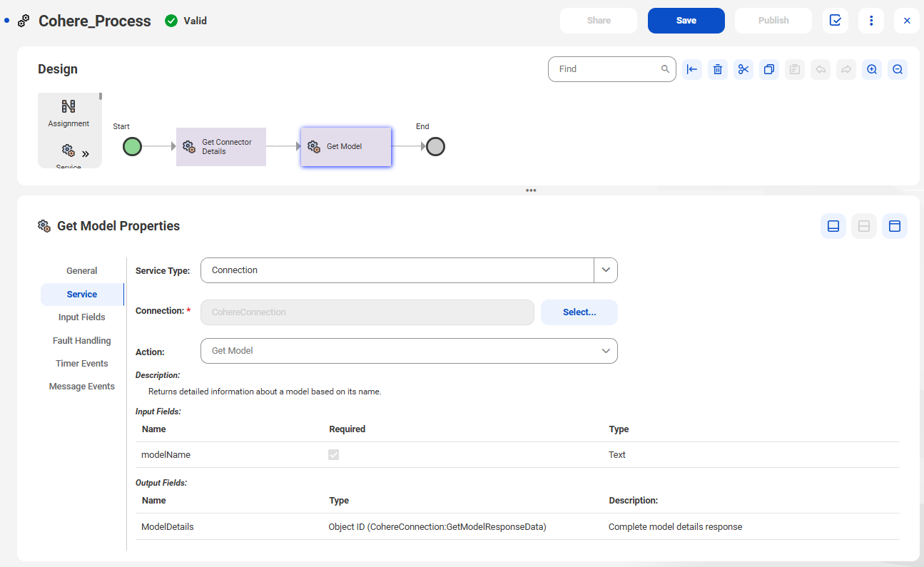The height and width of the screenshot is (567, 924).
Task: Select the Get Connector Details step
Action: 221,147
